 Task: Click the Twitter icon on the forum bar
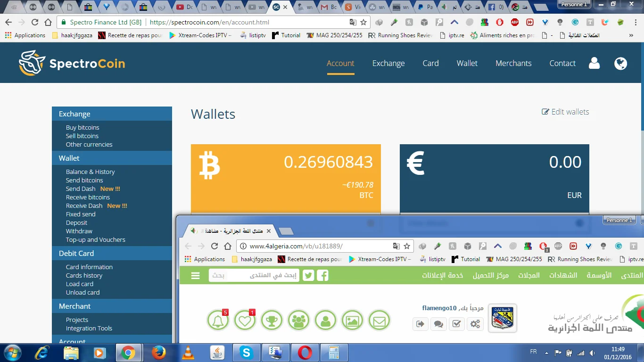[308, 275]
